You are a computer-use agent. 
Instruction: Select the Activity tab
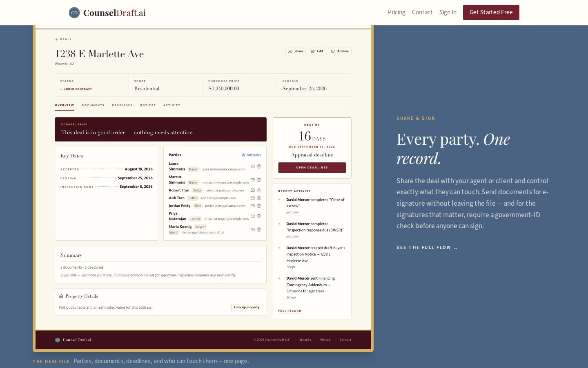tap(171, 105)
